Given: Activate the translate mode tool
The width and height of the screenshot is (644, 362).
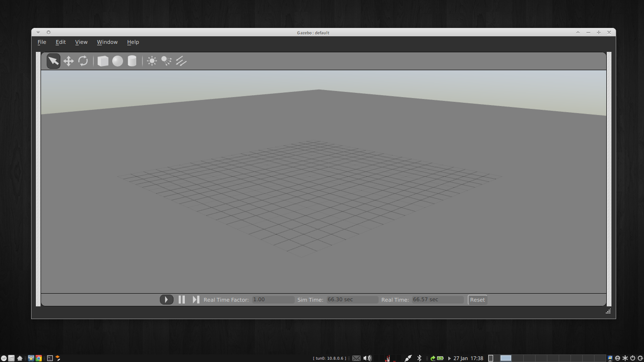Looking at the screenshot, I should click(68, 60).
